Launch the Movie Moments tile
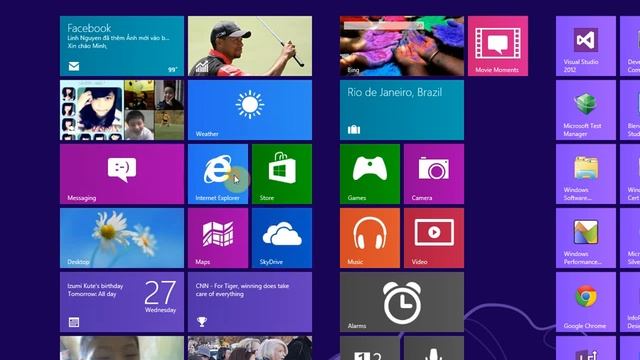 pyautogui.click(x=498, y=46)
